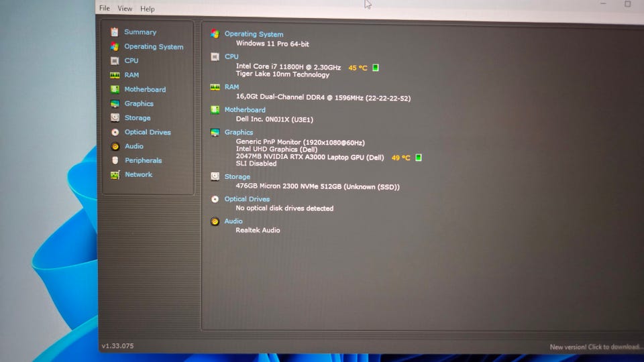Click 'Intel Core i7 11800H @ 2.30GHz' text
Screen dimensions: 644x362
tap(288, 67)
